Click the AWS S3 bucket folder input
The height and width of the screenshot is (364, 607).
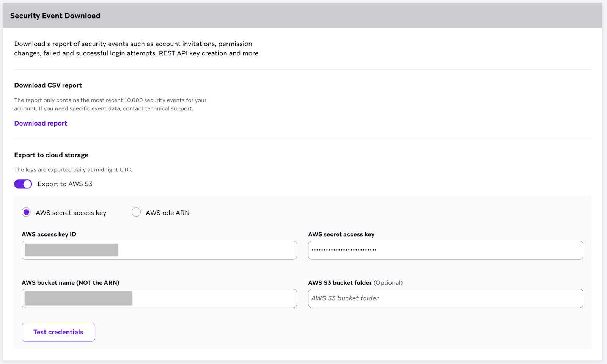click(446, 298)
